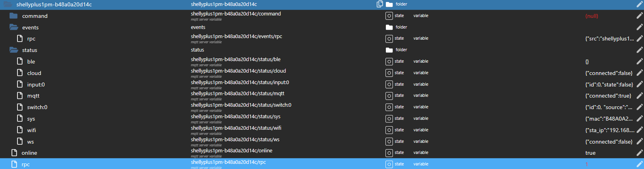Click the shellyplus1pm-b48a0a20d14c/status/wifi name text
The width and height of the screenshot is (644, 169).
(x=236, y=128)
